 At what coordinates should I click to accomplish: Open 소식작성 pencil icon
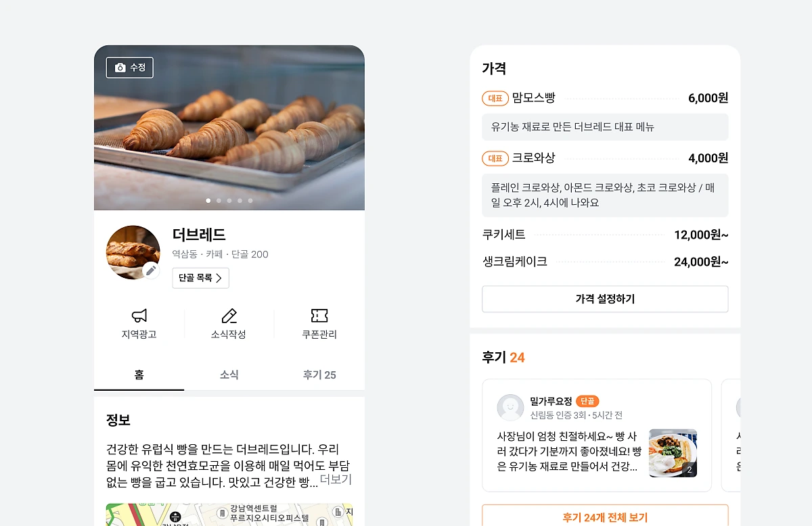[x=229, y=316]
